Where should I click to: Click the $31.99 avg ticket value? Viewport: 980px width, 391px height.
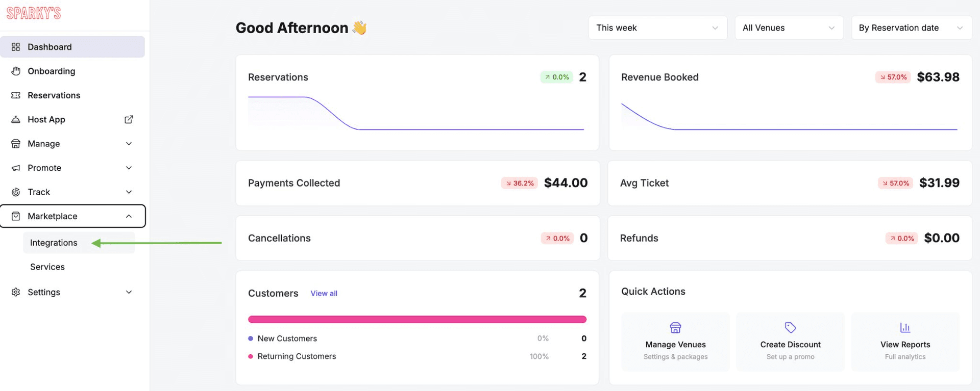tap(939, 183)
